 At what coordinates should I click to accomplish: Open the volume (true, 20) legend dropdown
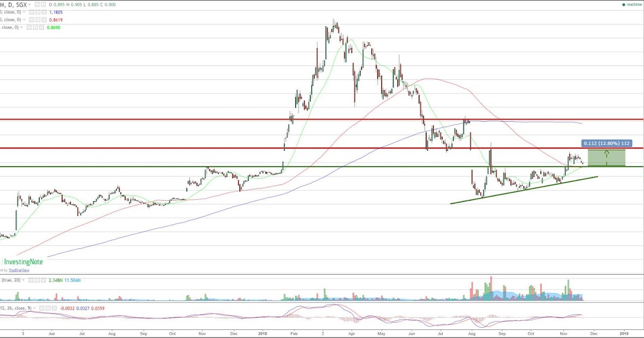pyautogui.click(x=23, y=280)
